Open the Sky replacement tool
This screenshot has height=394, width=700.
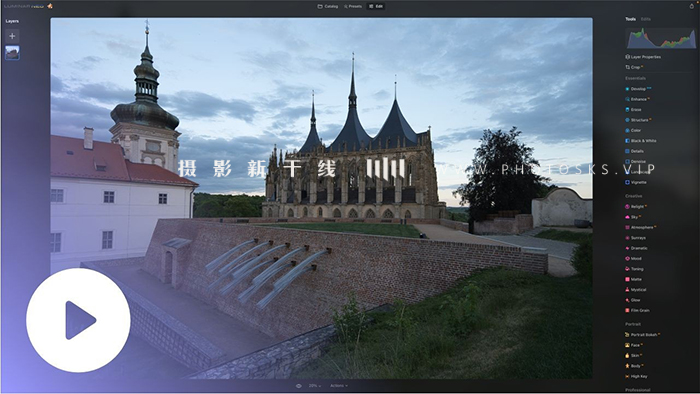(x=633, y=217)
